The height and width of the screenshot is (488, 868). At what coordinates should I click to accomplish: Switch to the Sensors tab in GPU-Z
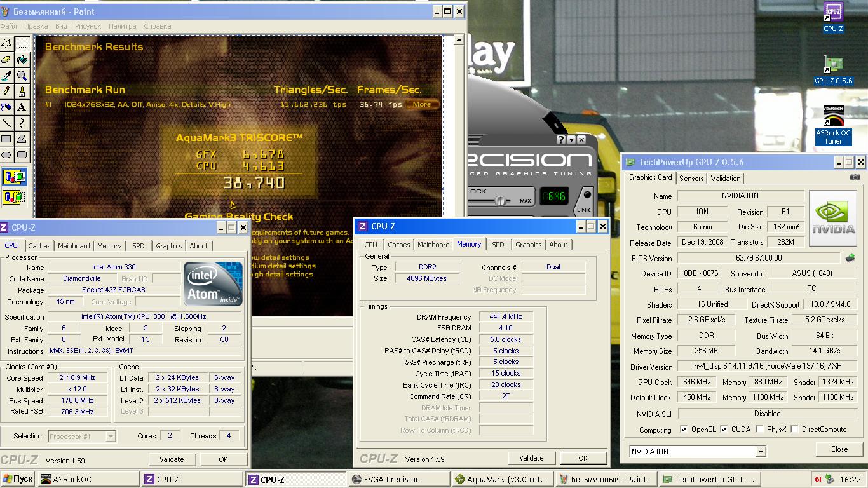691,179
